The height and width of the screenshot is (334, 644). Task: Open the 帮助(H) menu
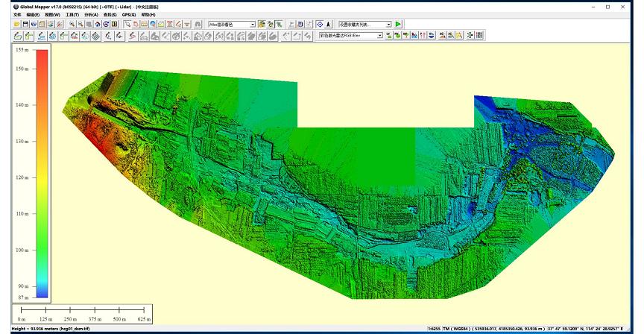(148, 15)
